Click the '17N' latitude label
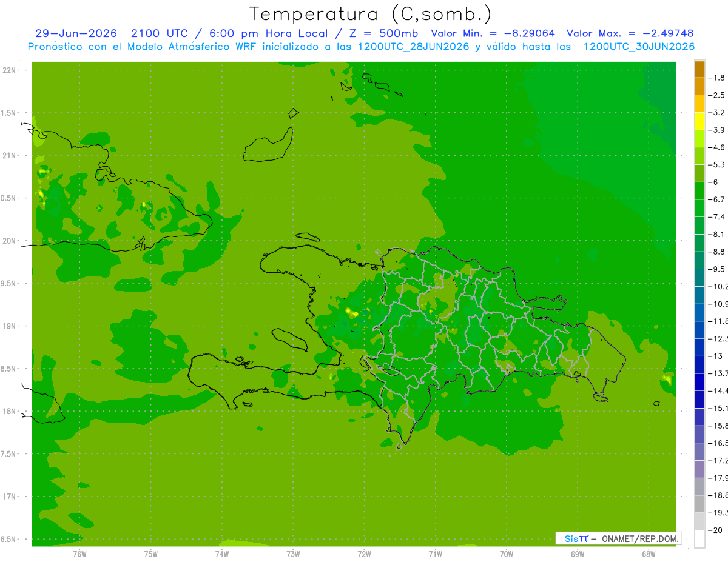 [x=10, y=497]
